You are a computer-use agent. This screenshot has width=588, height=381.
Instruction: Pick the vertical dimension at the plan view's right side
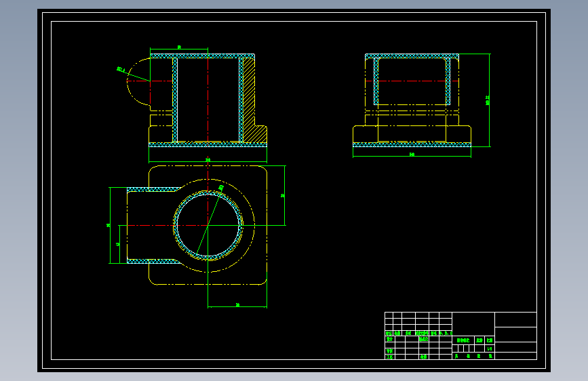pyautogui.click(x=283, y=195)
